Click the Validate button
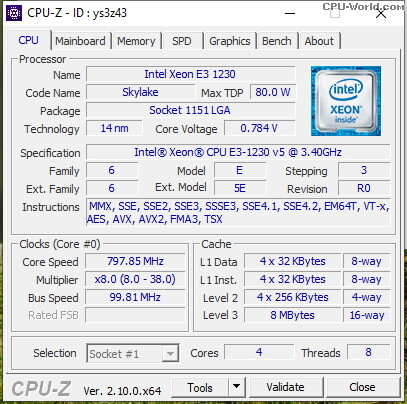 pyautogui.click(x=286, y=387)
